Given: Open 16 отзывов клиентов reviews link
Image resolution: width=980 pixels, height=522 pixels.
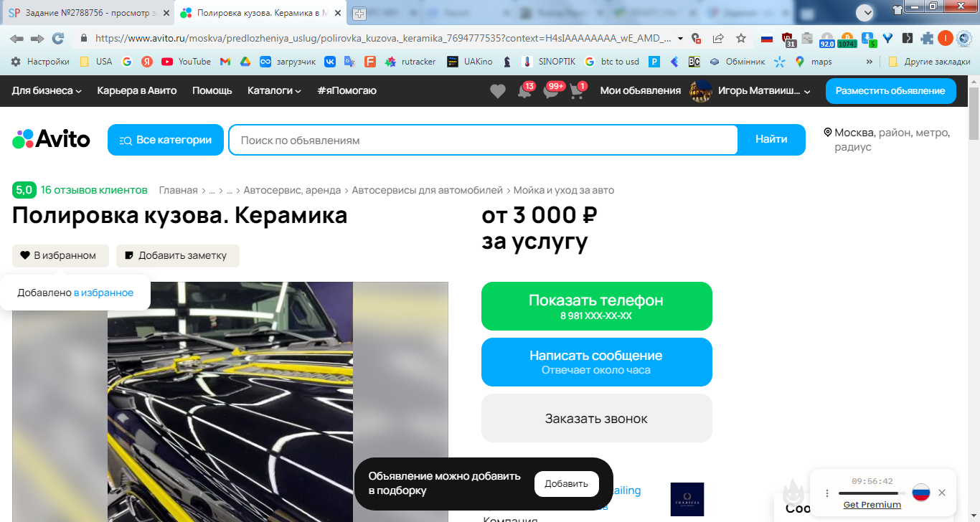Looking at the screenshot, I should click(94, 190).
